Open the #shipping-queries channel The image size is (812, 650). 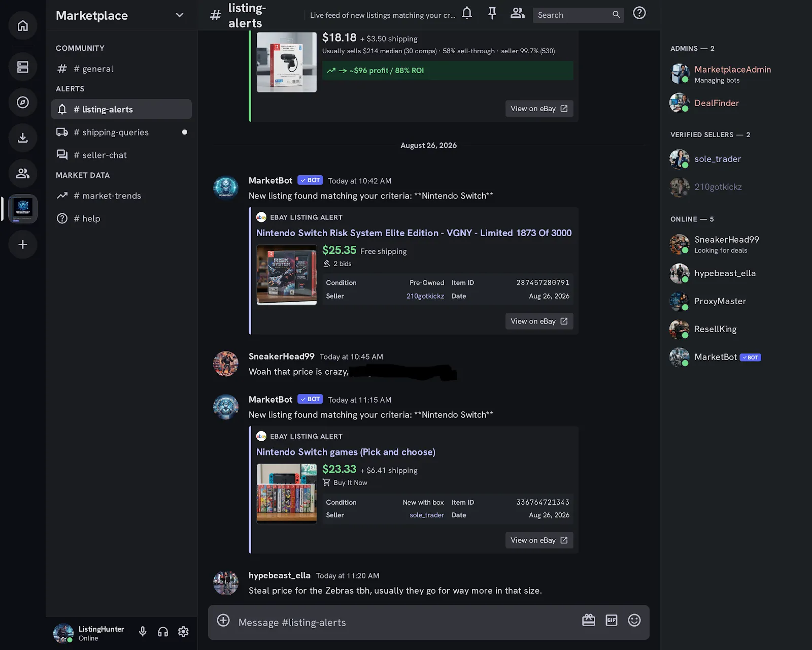coord(121,132)
